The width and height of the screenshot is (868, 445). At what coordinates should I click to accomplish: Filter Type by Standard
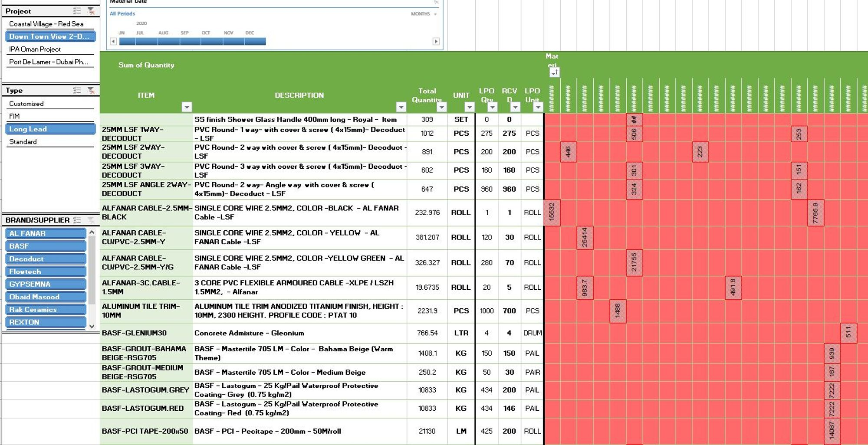click(x=50, y=141)
